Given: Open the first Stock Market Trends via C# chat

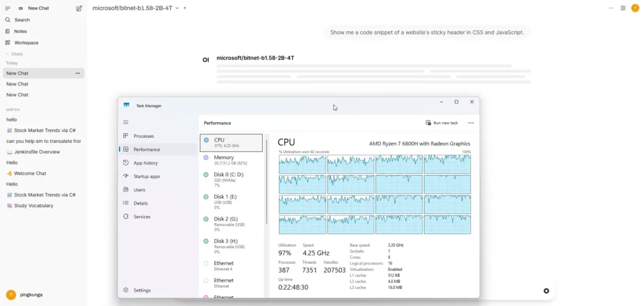Looking at the screenshot, I should click(43, 130).
